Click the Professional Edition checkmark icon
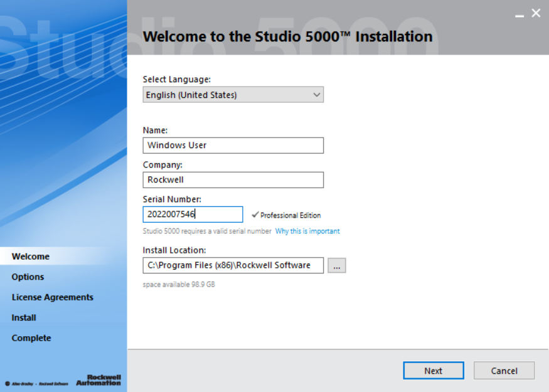Screen dimensions: 549x392 coord(255,215)
